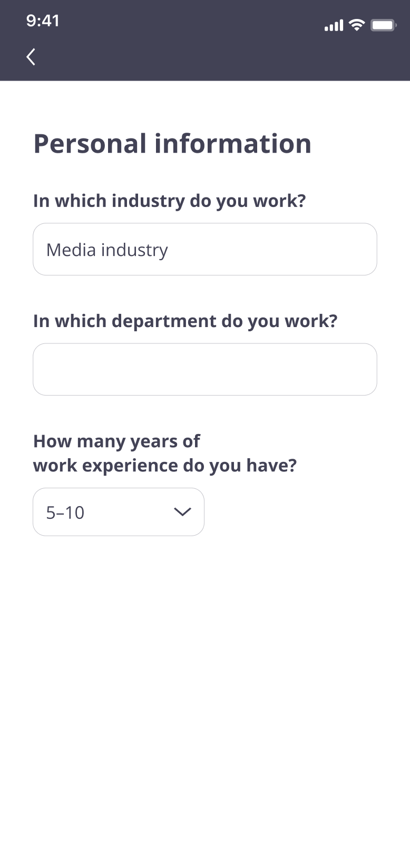
Task: Expand the years dropdown via chevron arrow
Action: pyautogui.click(x=182, y=512)
